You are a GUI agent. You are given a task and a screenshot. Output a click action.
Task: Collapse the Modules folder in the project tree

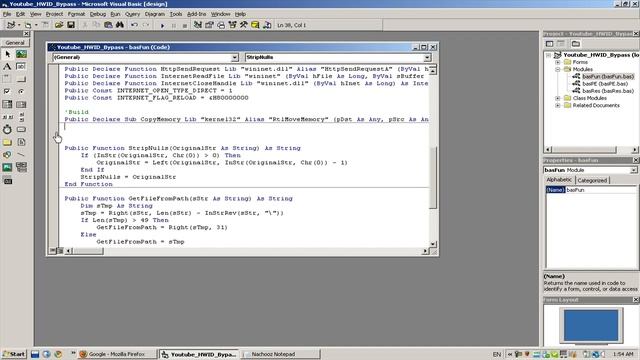click(x=558, y=70)
